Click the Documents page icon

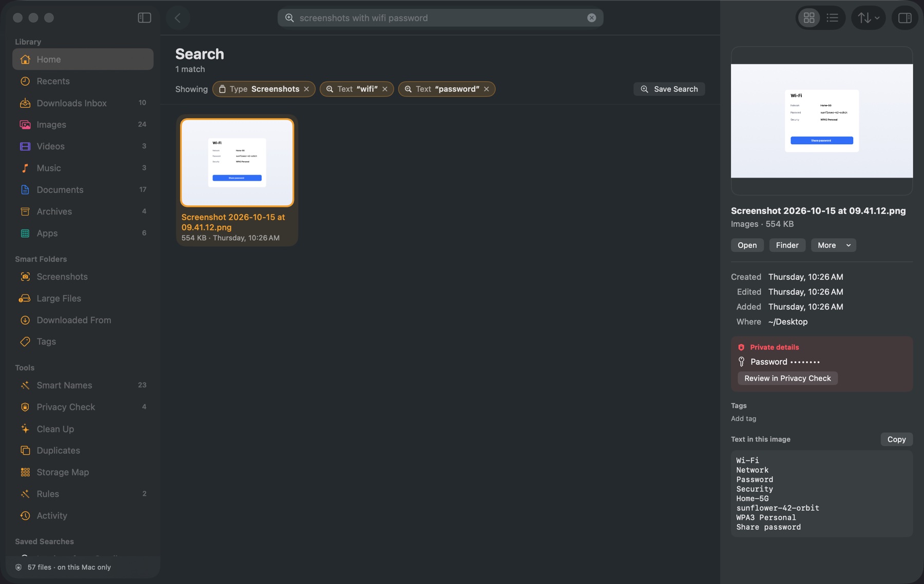pyautogui.click(x=25, y=190)
